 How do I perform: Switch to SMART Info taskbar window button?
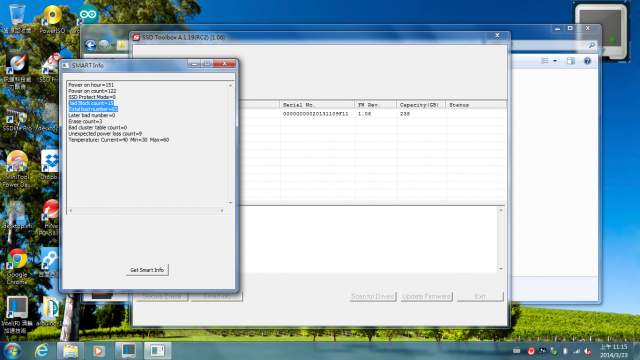157,351
